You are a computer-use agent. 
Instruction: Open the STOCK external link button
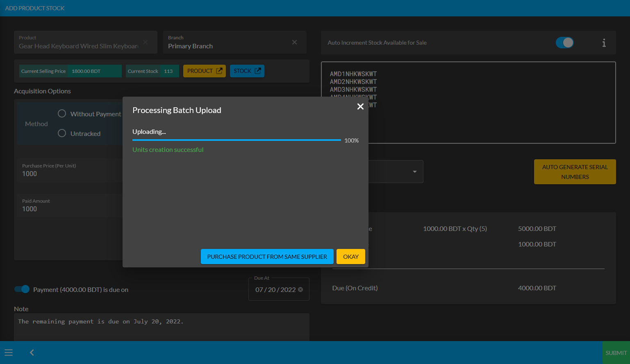pyautogui.click(x=247, y=71)
